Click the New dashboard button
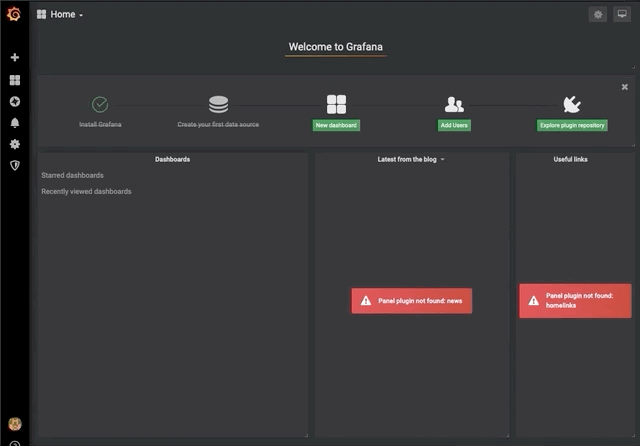Image resolution: width=640 pixels, height=446 pixels. (336, 125)
